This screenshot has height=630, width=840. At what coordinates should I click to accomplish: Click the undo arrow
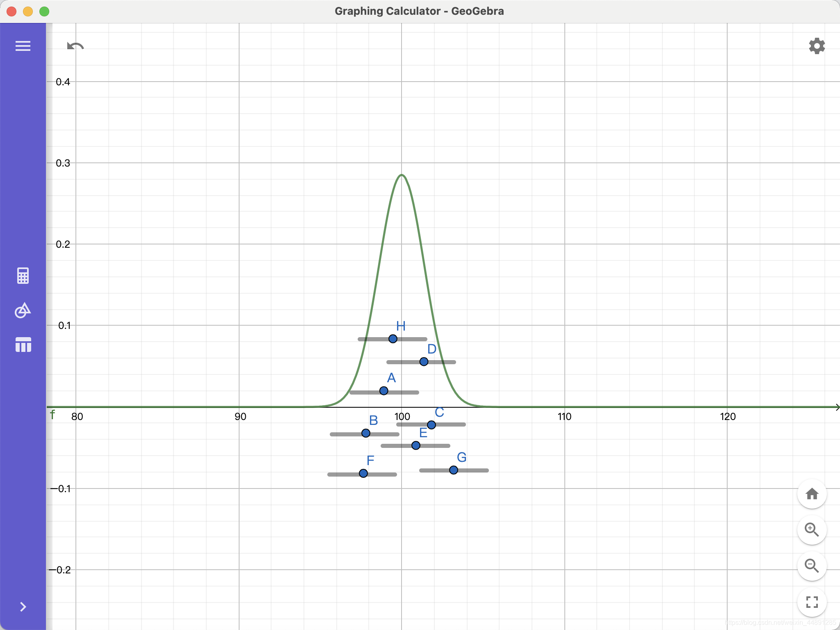(x=75, y=46)
